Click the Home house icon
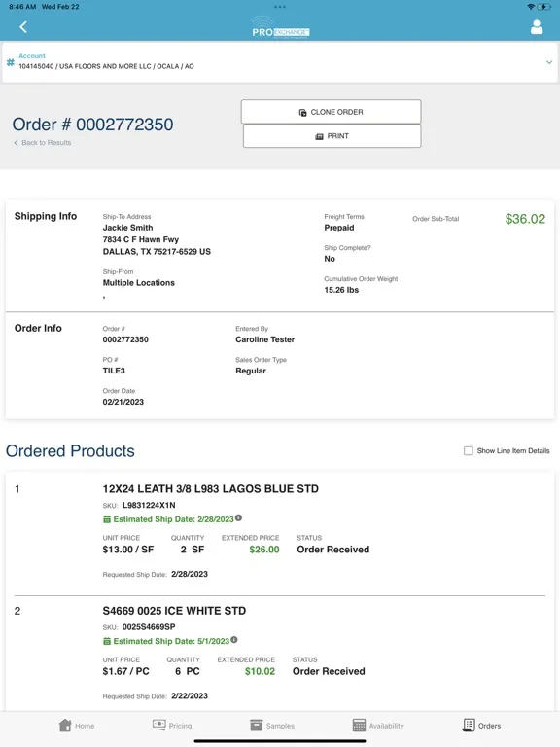 tap(65, 725)
